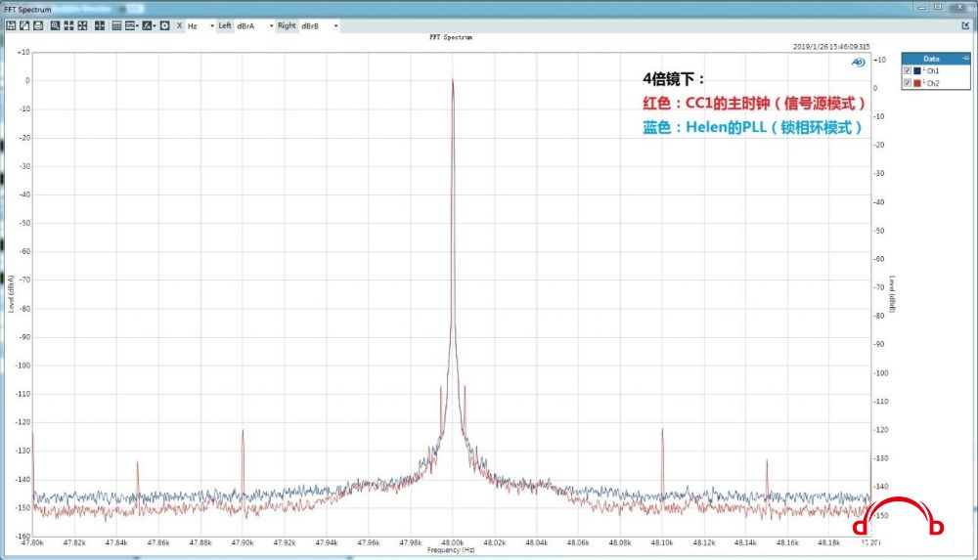This screenshot has width=978, height=560.
Task: Click the timestamp 2019/1/26 15:46:09.315
Action: point(831,47)
